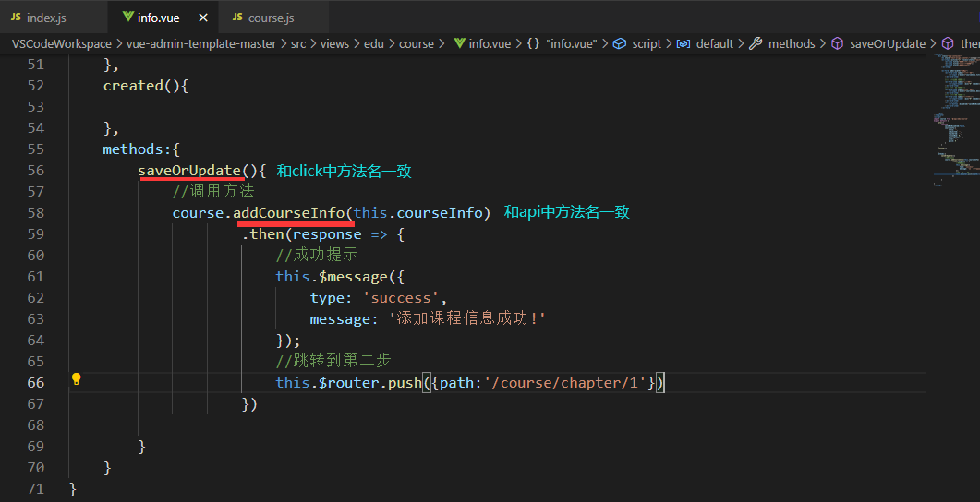Click the JS icon on index.js tab
980x502 pixels.
(16, 17)
